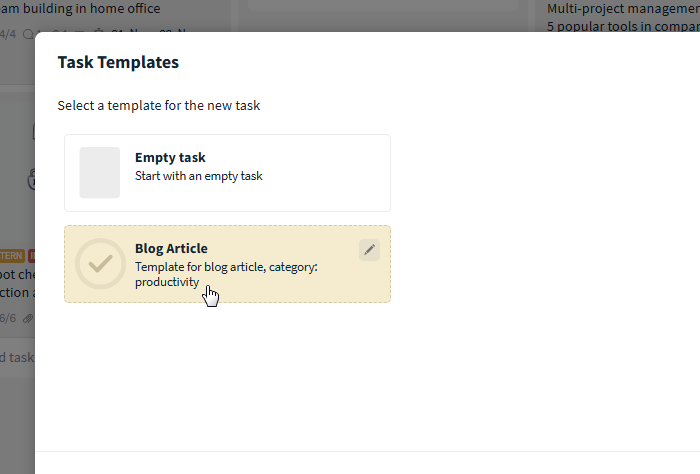Select the Empty task title
Image resolution: width=700 pixels, height=474 pixels.
tap(170, 158)
